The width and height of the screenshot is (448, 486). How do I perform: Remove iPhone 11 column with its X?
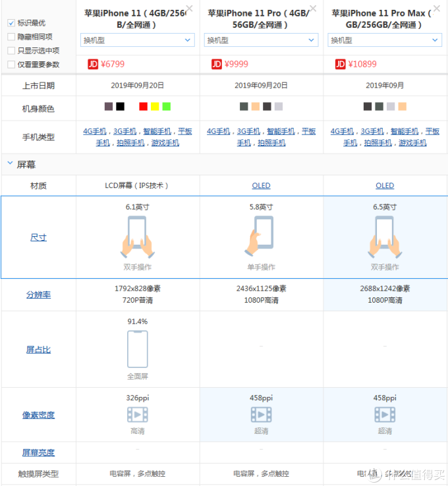click(189, 9)
